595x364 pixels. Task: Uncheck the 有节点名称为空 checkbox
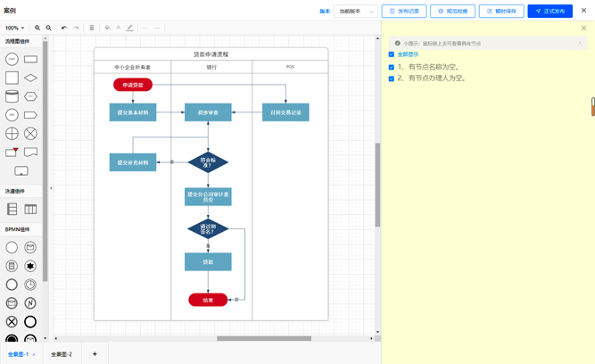(392, 67)
